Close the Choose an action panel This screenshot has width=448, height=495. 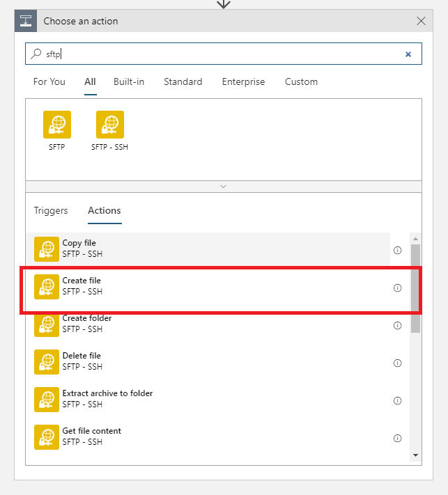pos(421,21)
